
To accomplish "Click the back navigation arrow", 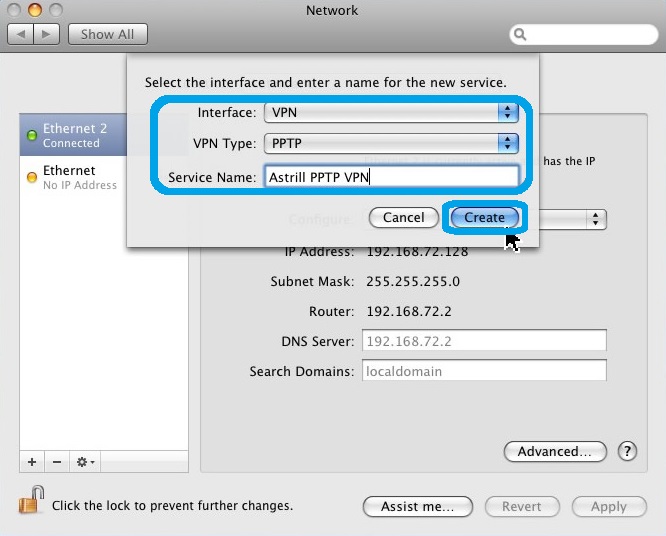I will [20, 34].
